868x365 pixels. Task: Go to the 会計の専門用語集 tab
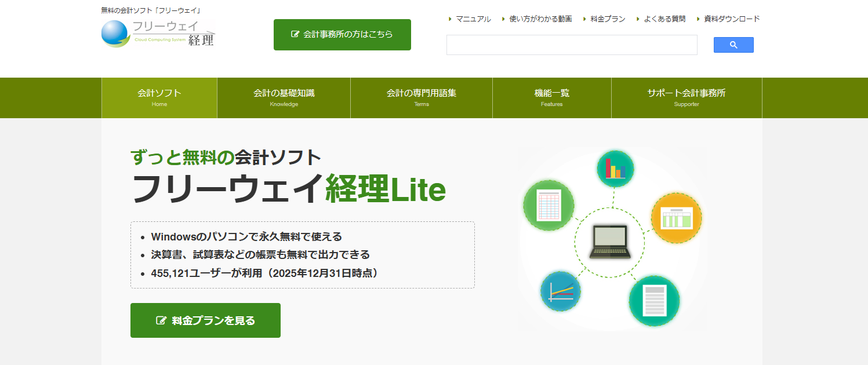tap(422, 97)
